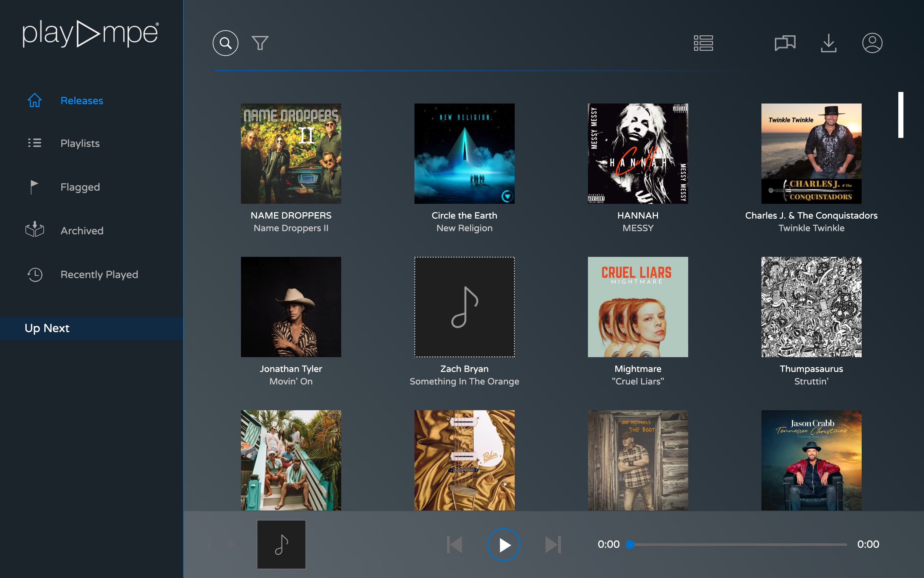Click the Zach Bryan artist link
Viewport: 924px width, 578px height.
point(464,368)
